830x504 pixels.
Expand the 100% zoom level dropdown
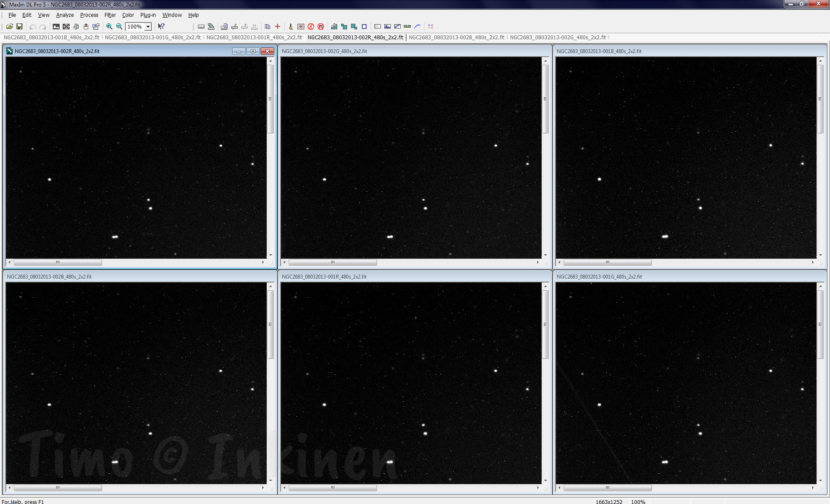pos(148,27)
